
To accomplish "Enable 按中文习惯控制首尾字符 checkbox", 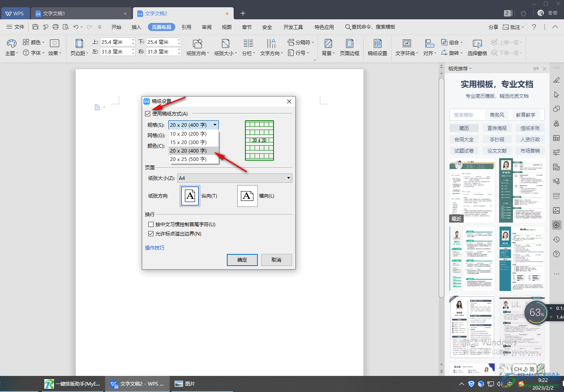I will point(151,225).
